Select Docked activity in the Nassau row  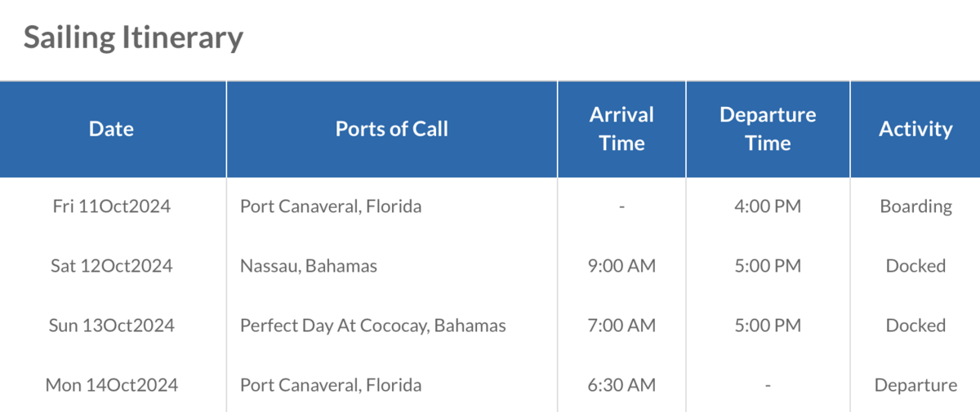(x=915, y=266)
